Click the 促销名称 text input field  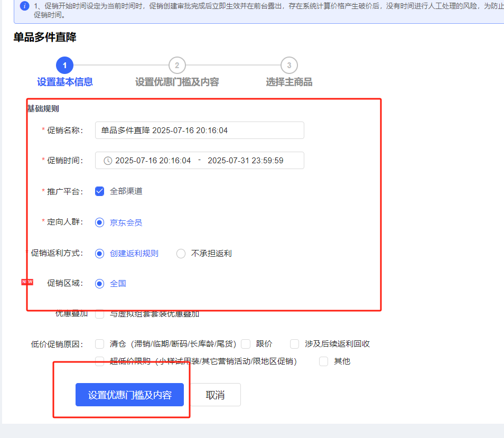click(199, 131)
